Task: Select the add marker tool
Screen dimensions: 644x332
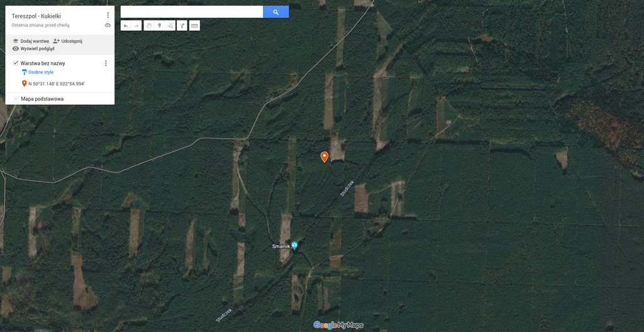Action: pyautogui.click(x=159, y=26)
